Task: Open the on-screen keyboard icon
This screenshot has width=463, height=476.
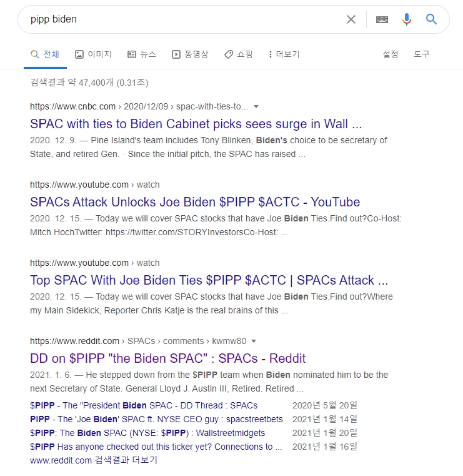Action: [382, 19]
